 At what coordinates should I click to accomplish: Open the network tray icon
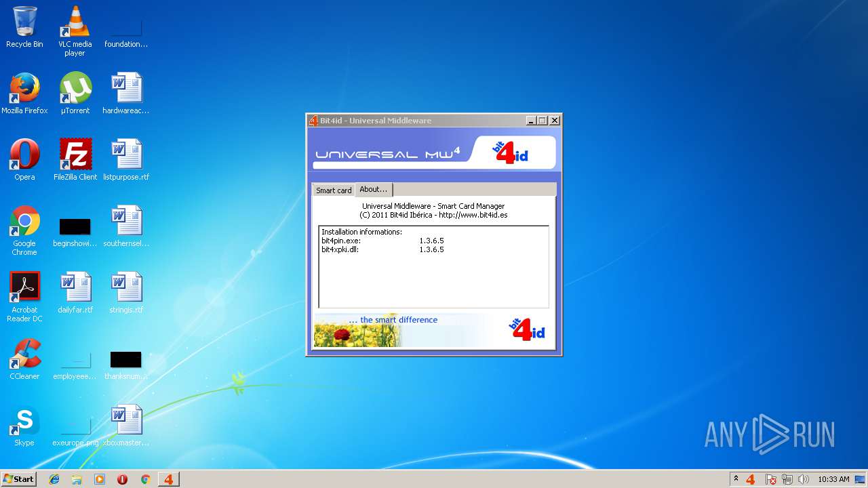tap(787, 479)
